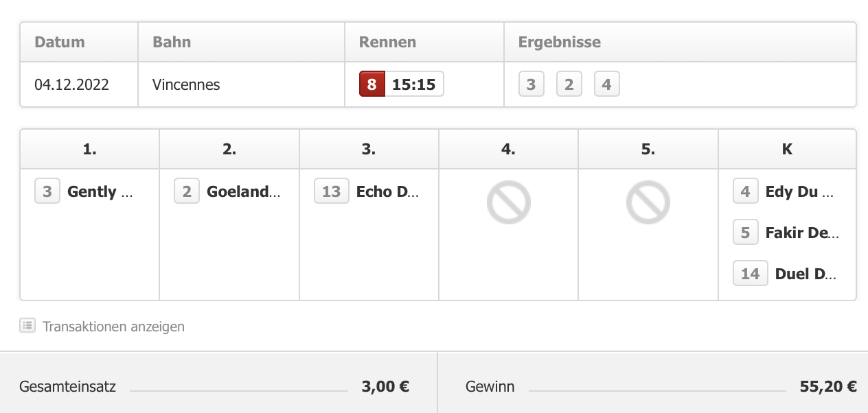Click number 14 badge beside Duel D...
Viewport: 868px width, 413px height.
(x=751, y=274)
